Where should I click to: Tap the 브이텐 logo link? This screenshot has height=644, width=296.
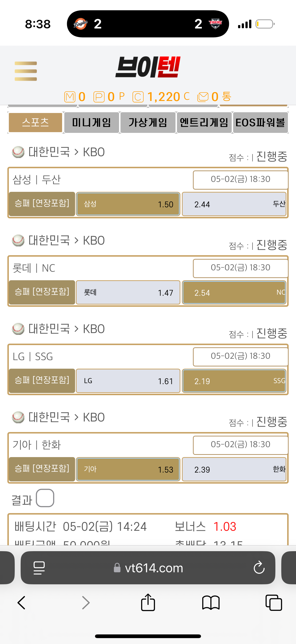[x=148, y=67]
